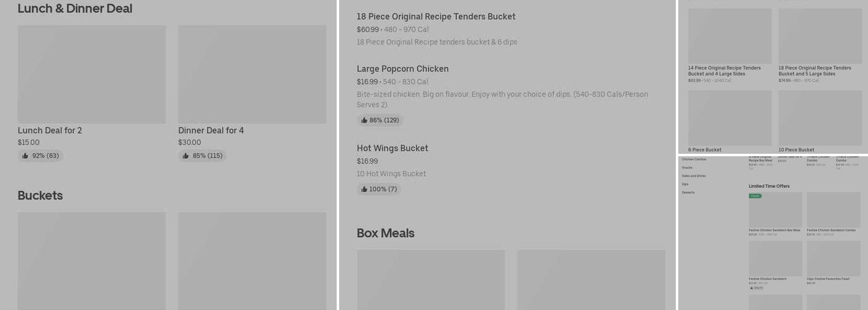Select the 10pc Festive Favourites Feast image
This screenshot has width=868, height=310.
833,259
